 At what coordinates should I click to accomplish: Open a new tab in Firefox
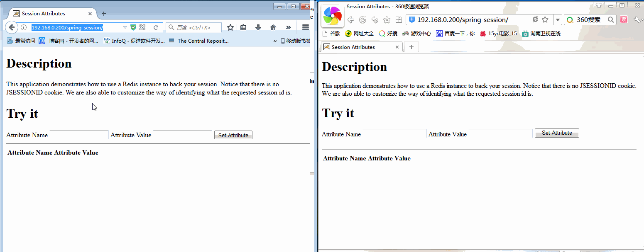(x=104, y=14)
